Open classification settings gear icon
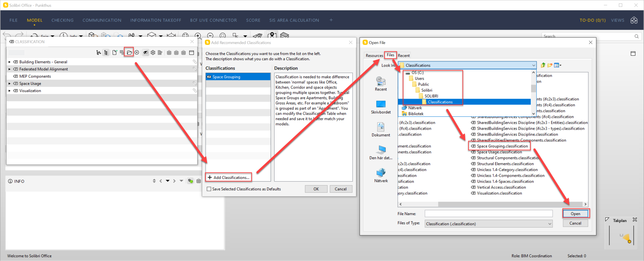 pos(153,53)
